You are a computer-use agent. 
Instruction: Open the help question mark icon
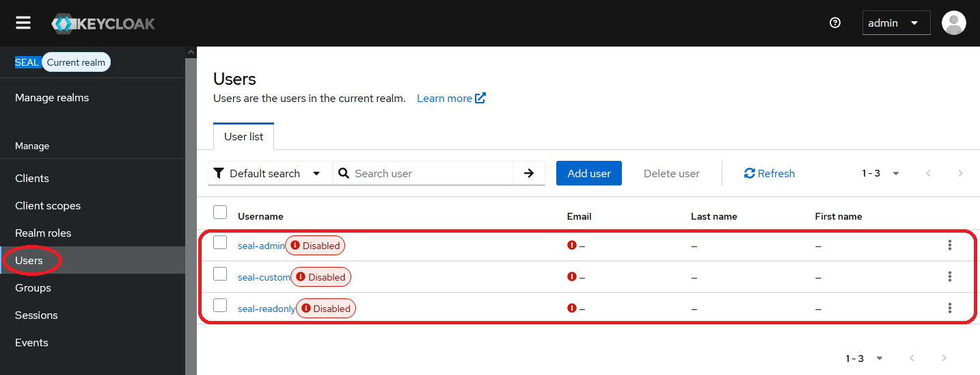834,23
